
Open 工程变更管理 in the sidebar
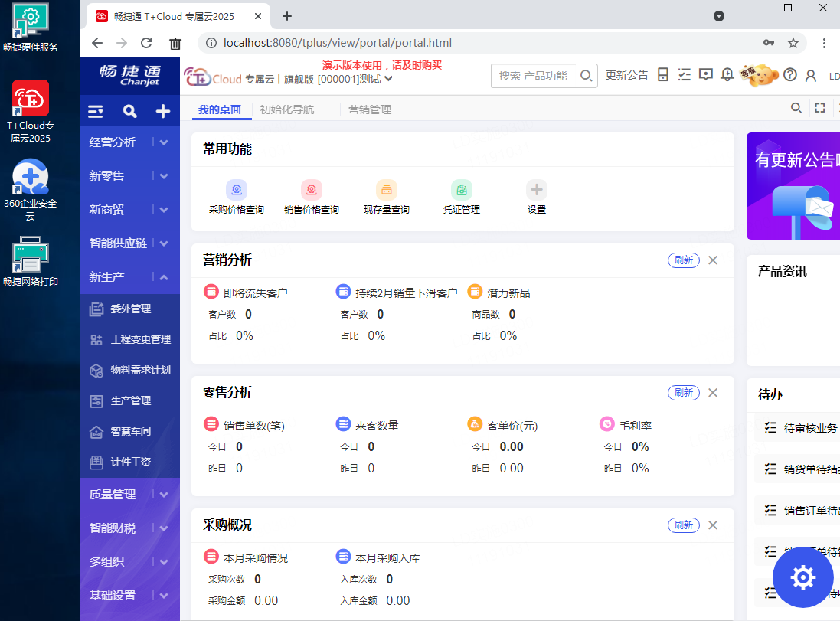pos(130,340)
